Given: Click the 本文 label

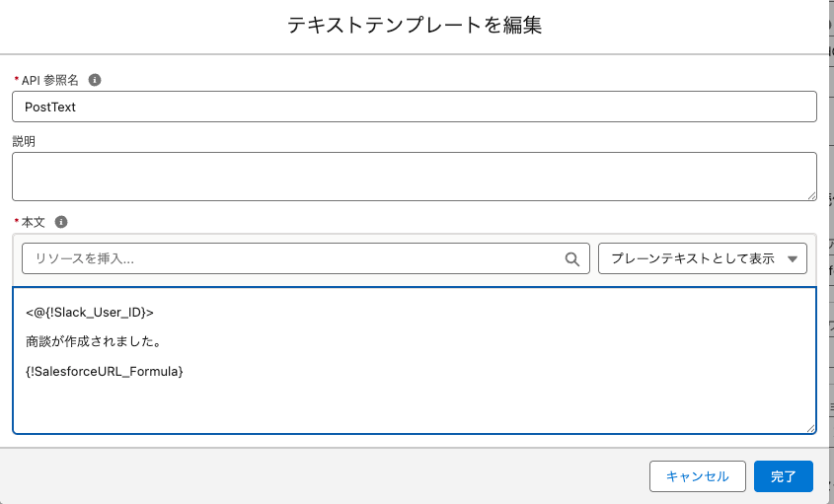Looking at the screenshot, I should coord(34,222).
